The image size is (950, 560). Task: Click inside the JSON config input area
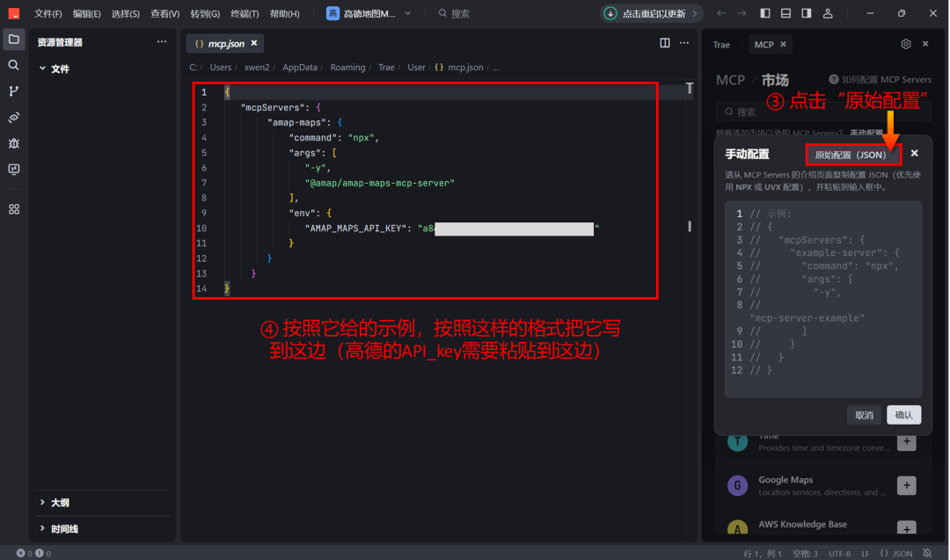tap(822, 299)
